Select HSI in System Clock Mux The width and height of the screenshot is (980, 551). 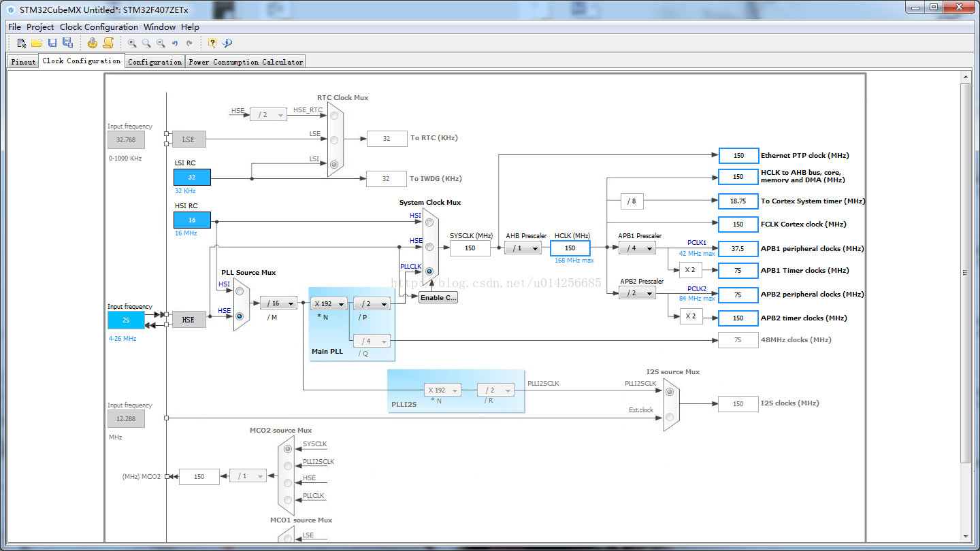pyautogui.click(x=429, y=222)
